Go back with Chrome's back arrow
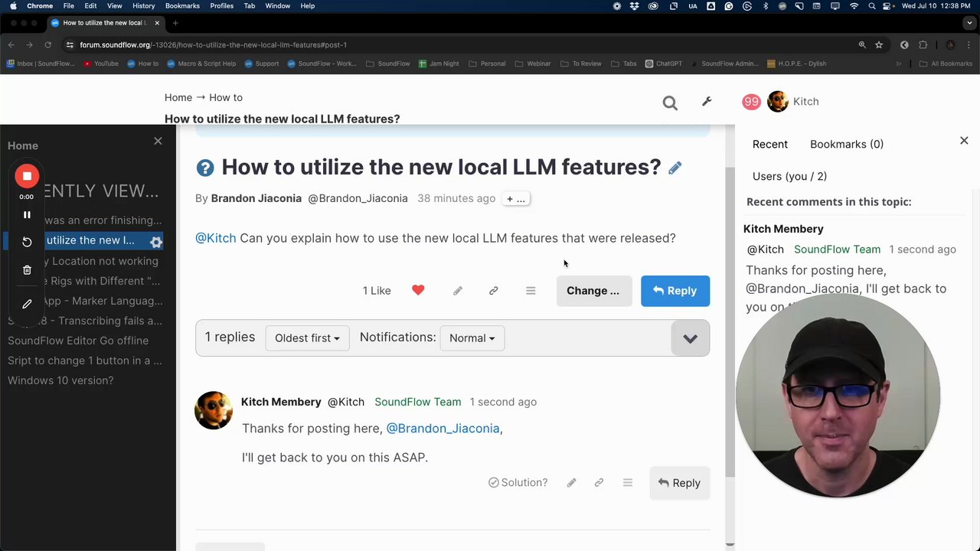 [x=11, y=45]
